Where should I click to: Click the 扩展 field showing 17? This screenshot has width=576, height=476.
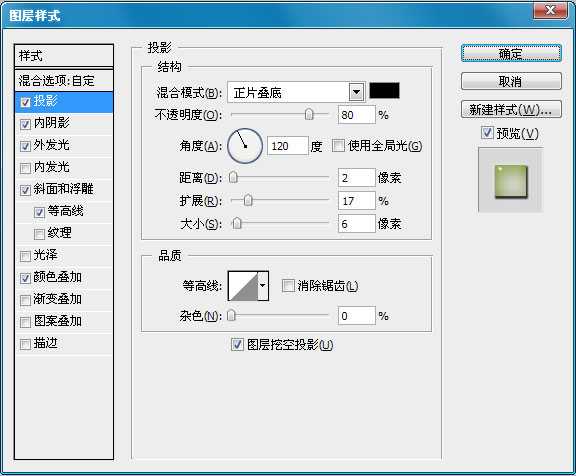point(357,201)
